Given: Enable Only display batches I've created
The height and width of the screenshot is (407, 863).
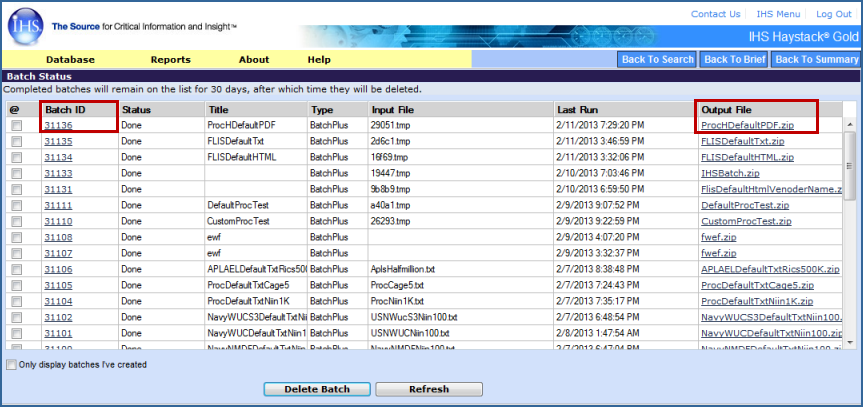Looking at the screenshot, I should tap(12, 365).
